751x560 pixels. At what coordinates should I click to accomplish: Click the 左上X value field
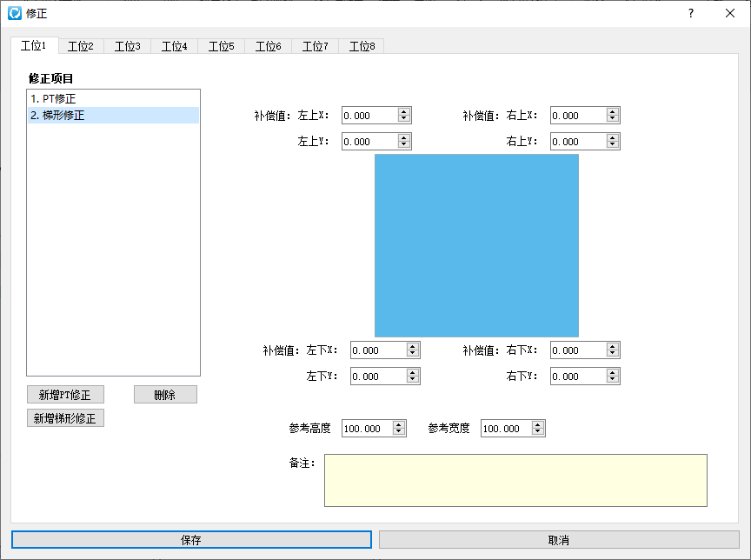369,116
